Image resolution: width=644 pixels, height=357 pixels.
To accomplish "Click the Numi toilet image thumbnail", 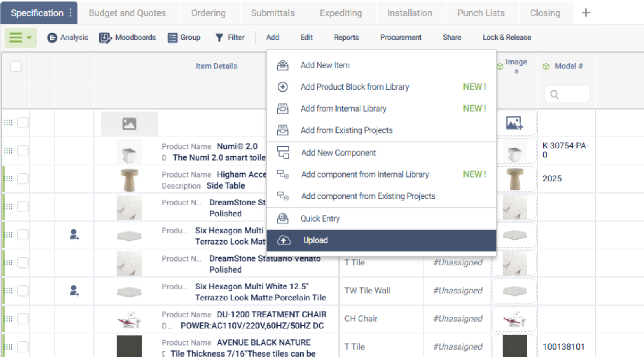I will [129, 152].
